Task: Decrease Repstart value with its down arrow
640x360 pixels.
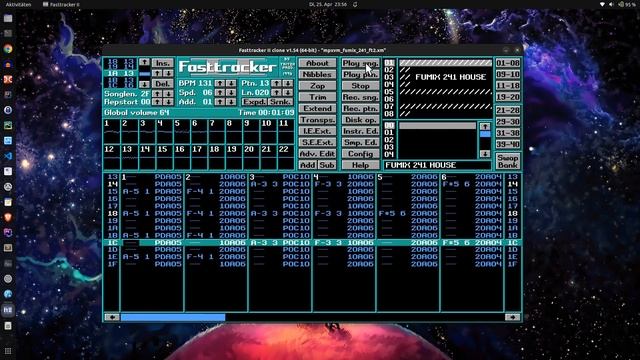Action: (x=169, y=102)
